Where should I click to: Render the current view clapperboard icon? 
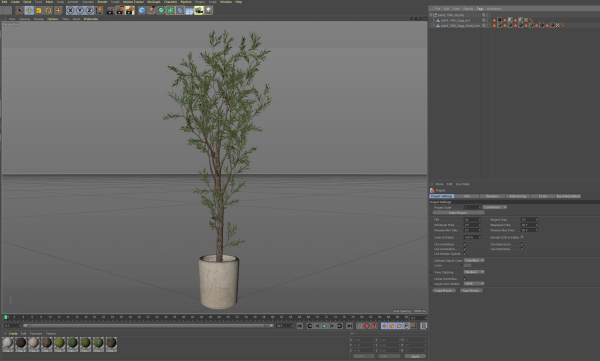tap(110, 10)
